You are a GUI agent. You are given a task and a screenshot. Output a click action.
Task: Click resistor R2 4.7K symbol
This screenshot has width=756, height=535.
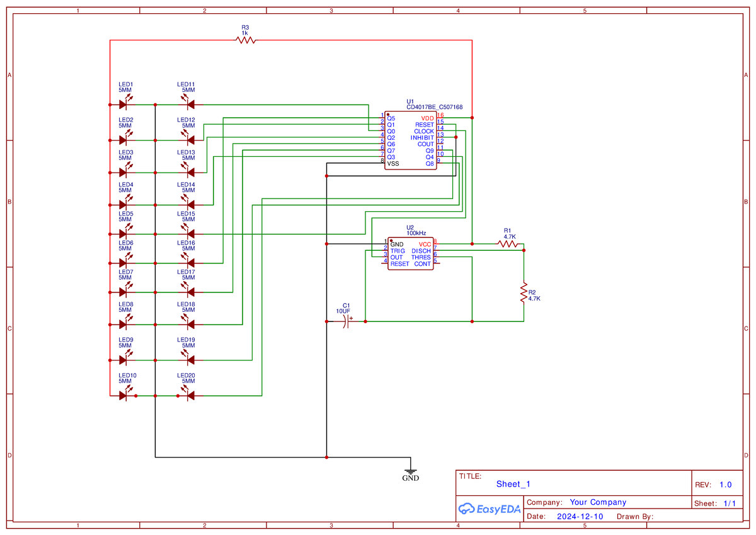[x=524, y=292]
